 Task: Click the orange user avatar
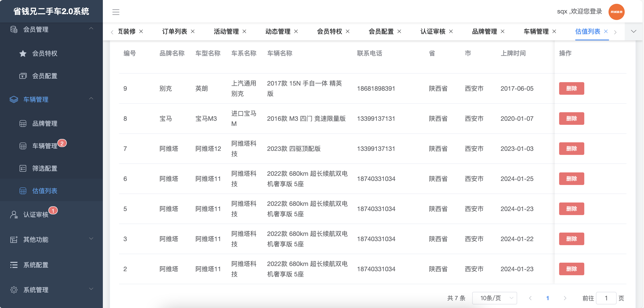click(616, 12)
